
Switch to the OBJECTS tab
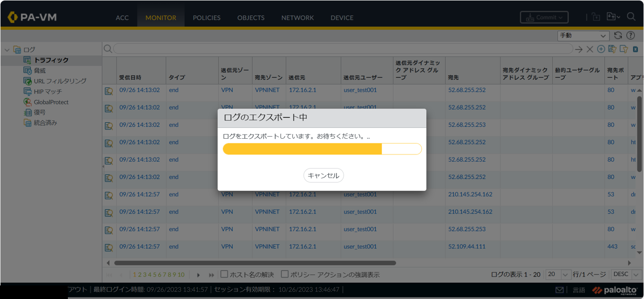pos(251,17)
